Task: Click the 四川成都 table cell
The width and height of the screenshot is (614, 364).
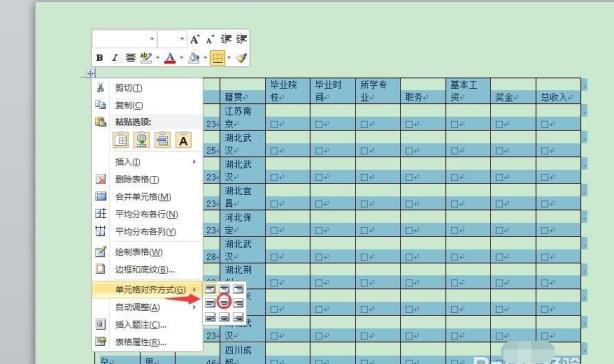Action: (243, 353)
